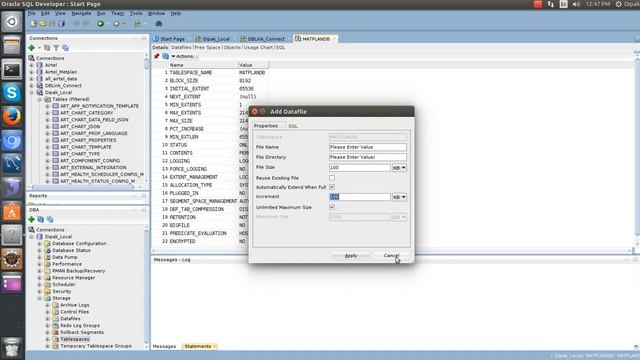Click the refresh icon beside Actions
This screenshot has width=640, height=360.
point(165,56)
